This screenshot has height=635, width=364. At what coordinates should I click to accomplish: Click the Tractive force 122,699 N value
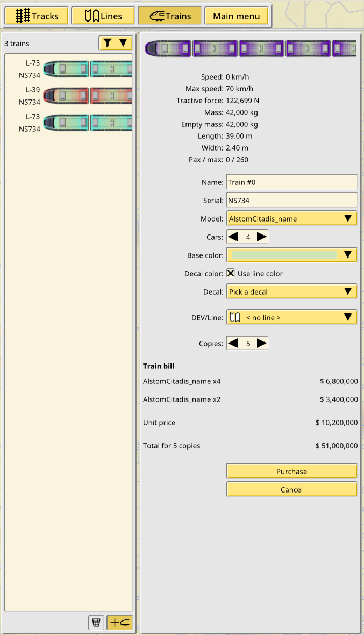click(242, 101)
